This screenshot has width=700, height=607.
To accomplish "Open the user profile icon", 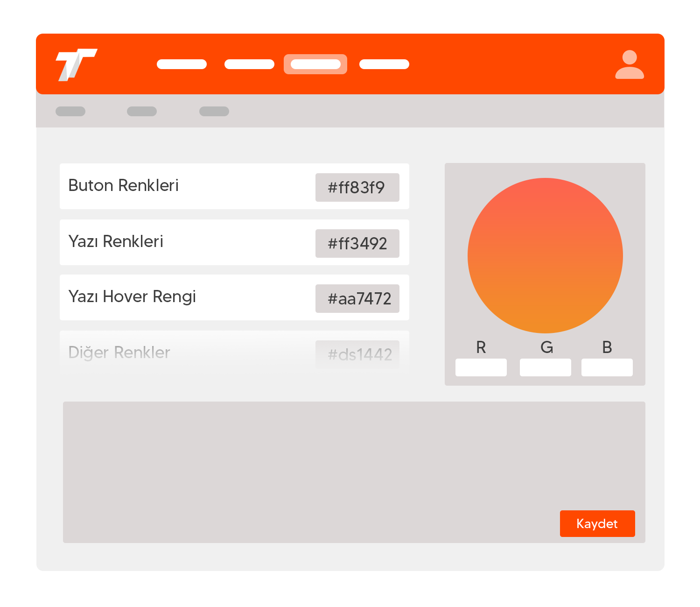I will pyautogui.click(x=629, y=64).
